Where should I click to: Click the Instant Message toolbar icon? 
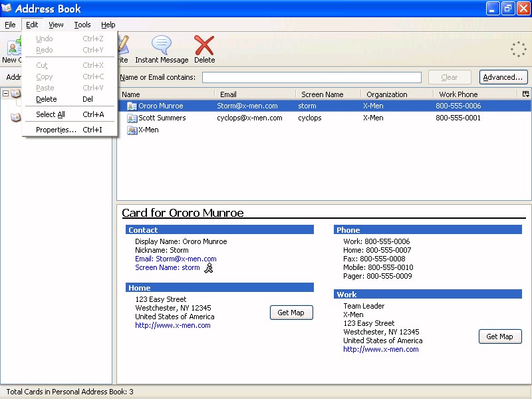tap(162, 45)
